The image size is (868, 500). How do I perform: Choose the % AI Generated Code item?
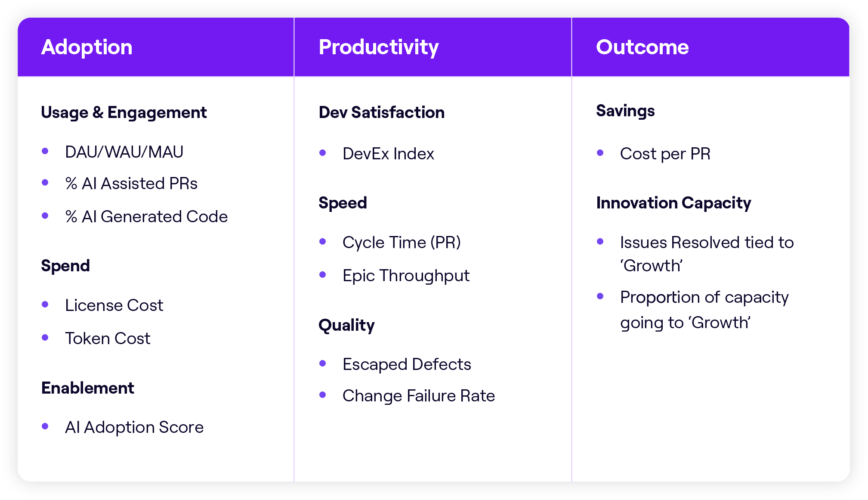click(x=146, y=217)
